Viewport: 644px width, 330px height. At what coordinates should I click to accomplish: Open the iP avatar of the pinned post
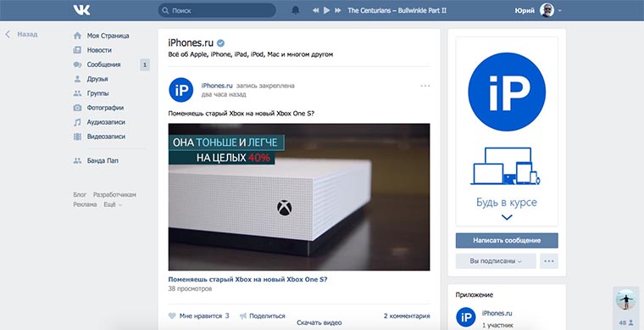[x=181, y=90]
